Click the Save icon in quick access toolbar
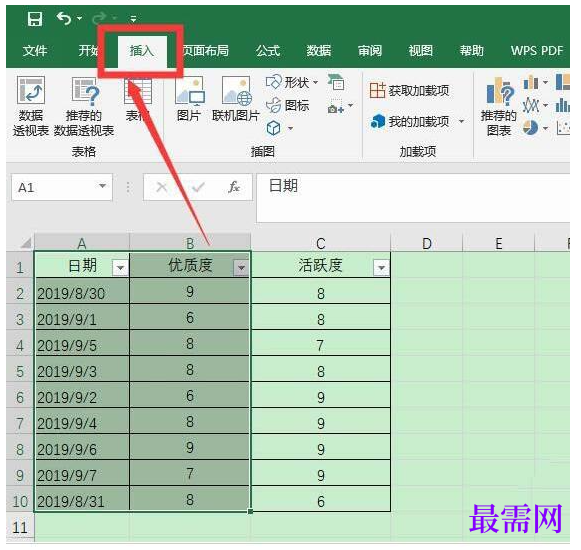 pyautogui.click(x=35, y=18)
